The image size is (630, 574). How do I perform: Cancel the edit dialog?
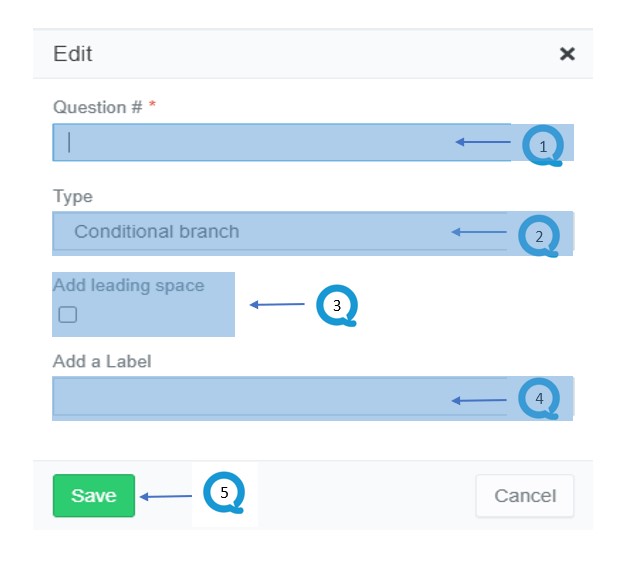[x=525, y=496]
